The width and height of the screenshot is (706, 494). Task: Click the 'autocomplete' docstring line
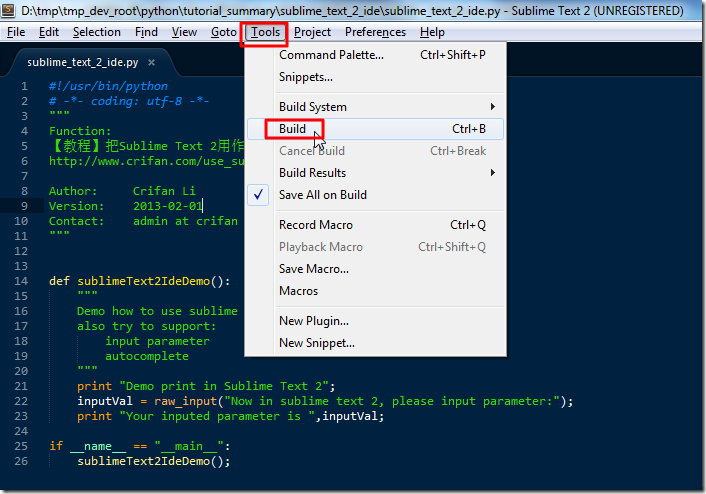pos(147,357)
